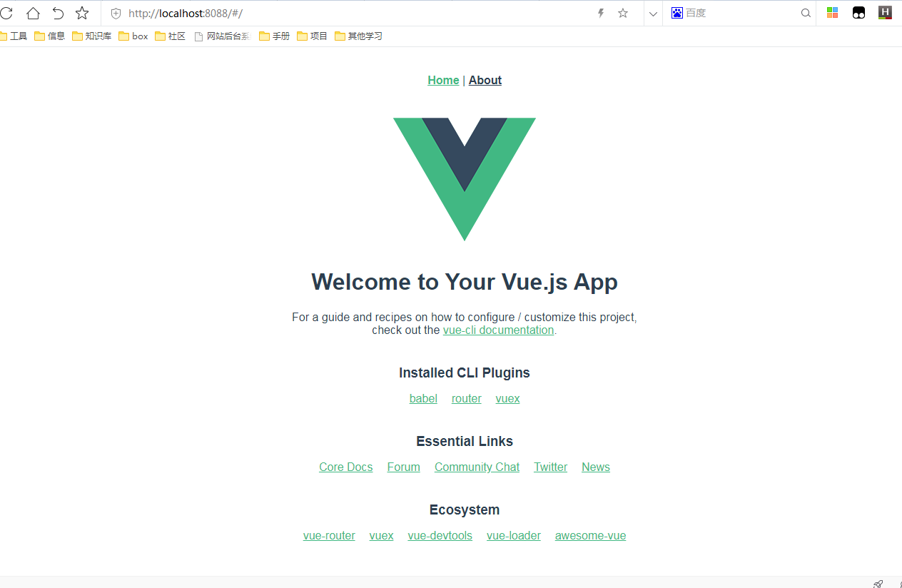Click the localhost:8088 address field
The image size is (902, 588).
(357, 13)
